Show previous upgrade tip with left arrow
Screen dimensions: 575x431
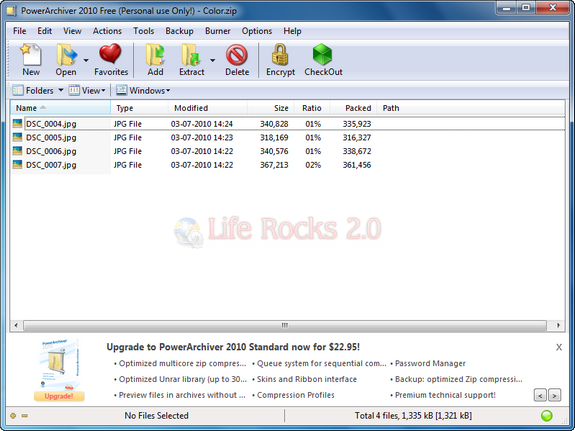click(x=540, y=395)
